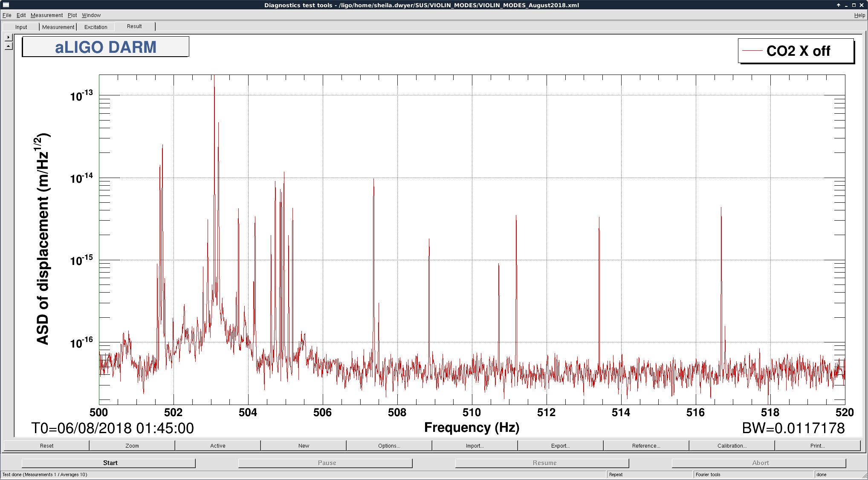Click the Zoom button under plot
The width and height of the screenshot is (868, 480).
[132, 446]
